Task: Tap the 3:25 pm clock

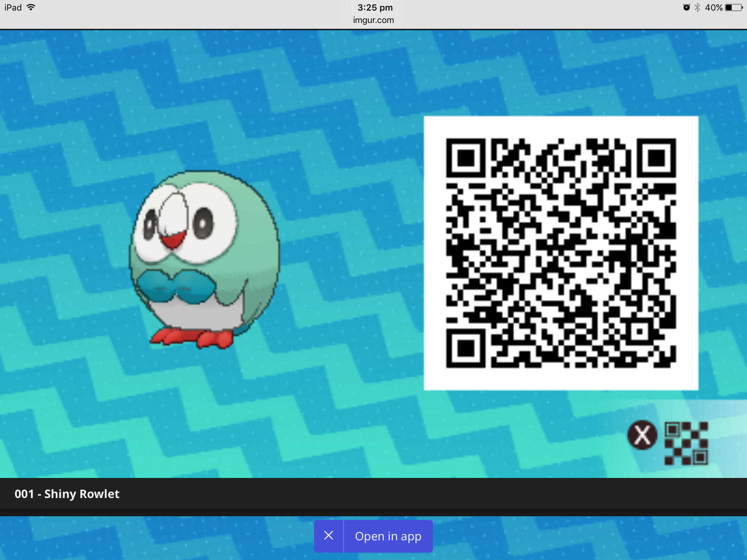Action: pos(375,7)
